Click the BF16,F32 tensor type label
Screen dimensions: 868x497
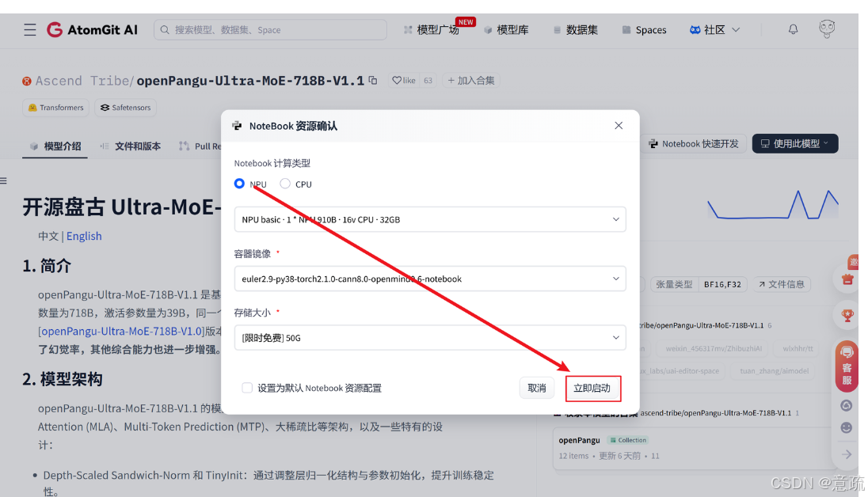[722, 284]
